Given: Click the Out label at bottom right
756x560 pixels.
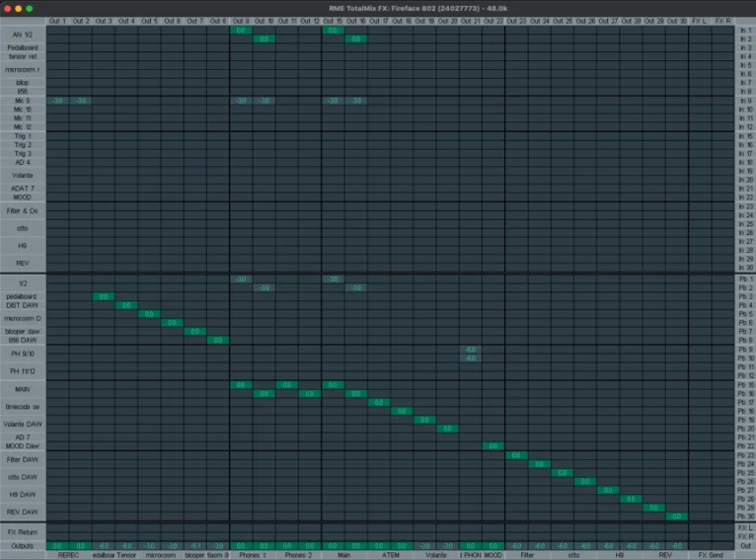Looking at the screenshot, I should tap(745, 545).
